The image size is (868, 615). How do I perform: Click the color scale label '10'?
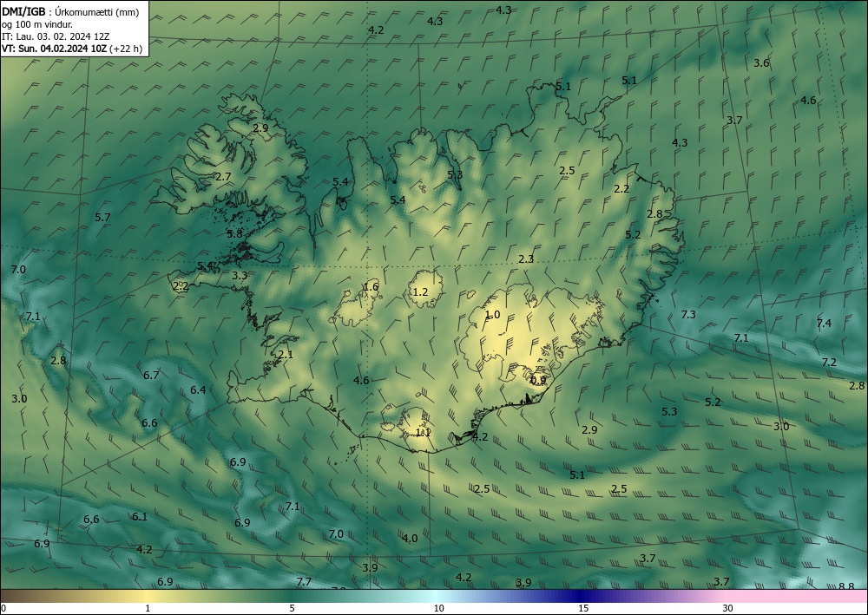(x=438, y=608)
